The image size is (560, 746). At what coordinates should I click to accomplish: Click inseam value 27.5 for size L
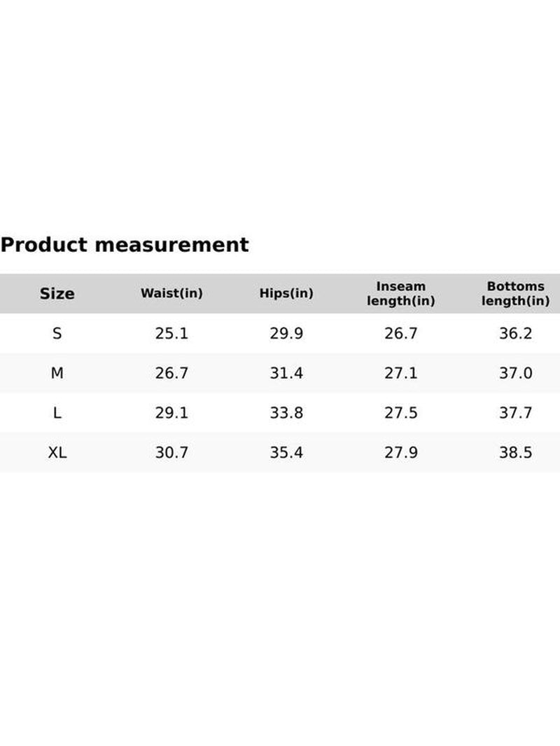(401, 413)
